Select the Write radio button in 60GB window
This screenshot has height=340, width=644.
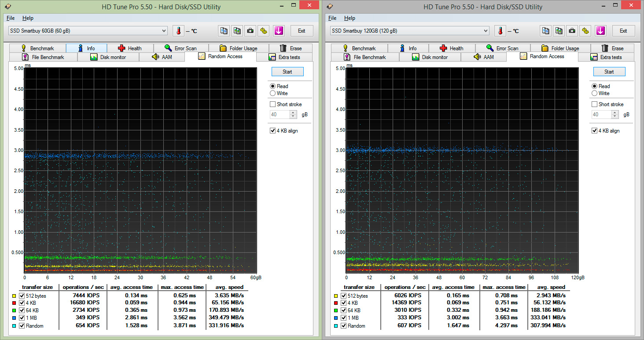[x=272, y=93]
